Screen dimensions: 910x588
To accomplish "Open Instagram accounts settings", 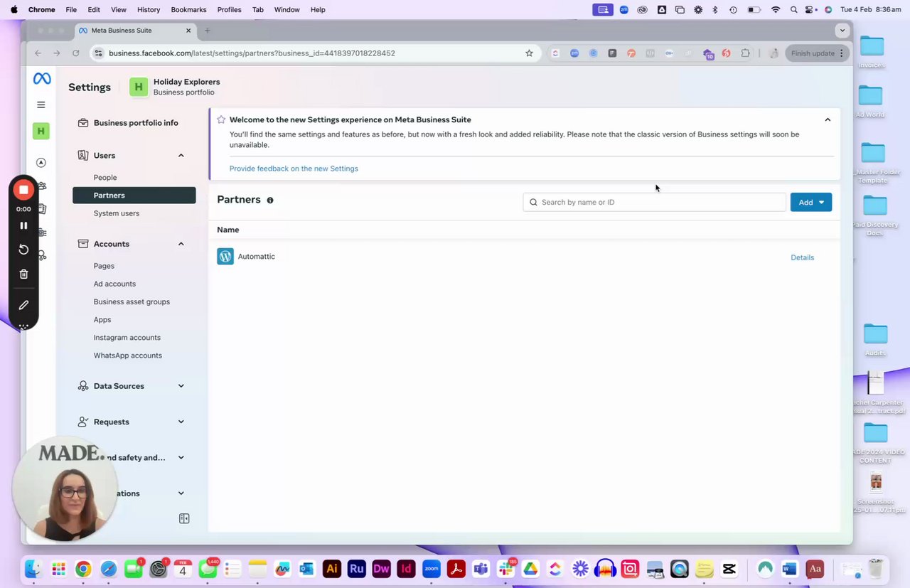I will tap(127, 337).
